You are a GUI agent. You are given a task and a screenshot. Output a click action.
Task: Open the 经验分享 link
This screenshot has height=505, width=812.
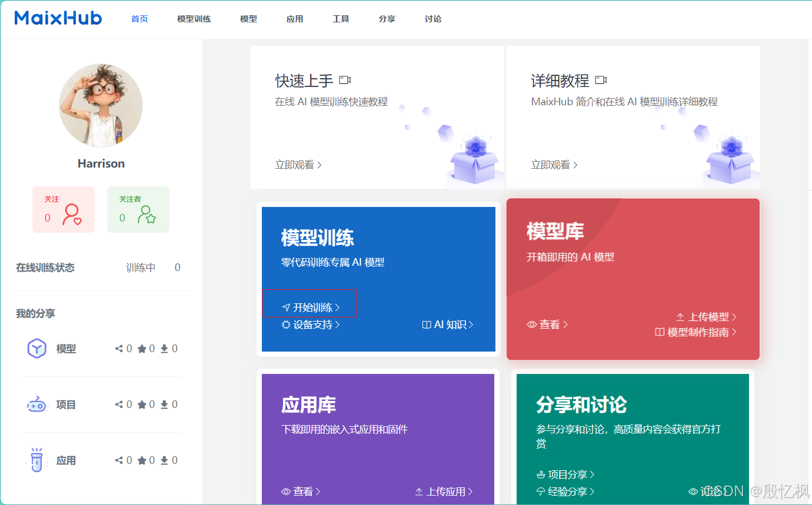pos(565,491)
